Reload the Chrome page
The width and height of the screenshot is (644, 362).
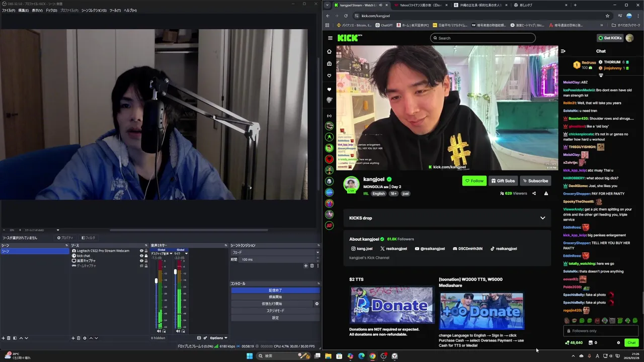click(x=346, y=16)
